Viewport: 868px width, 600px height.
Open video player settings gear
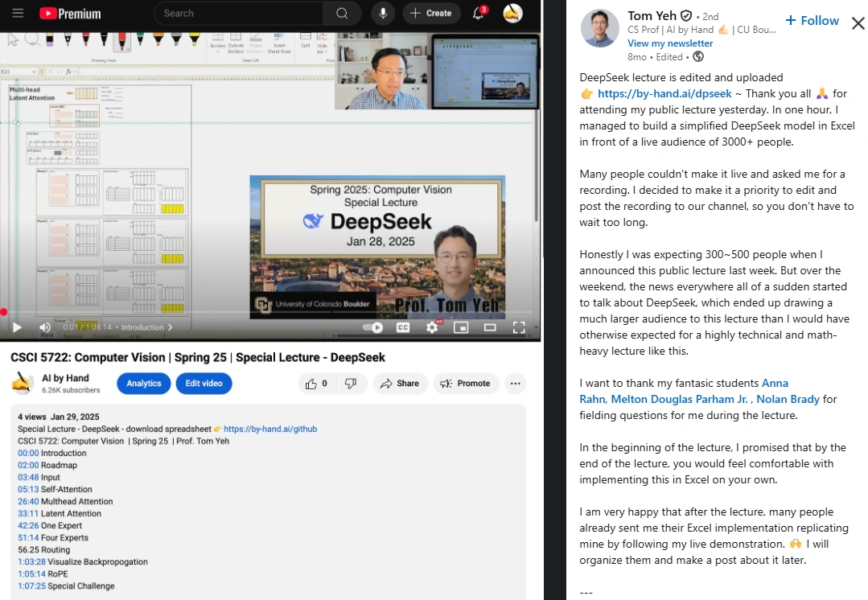(x=432, y=327)
